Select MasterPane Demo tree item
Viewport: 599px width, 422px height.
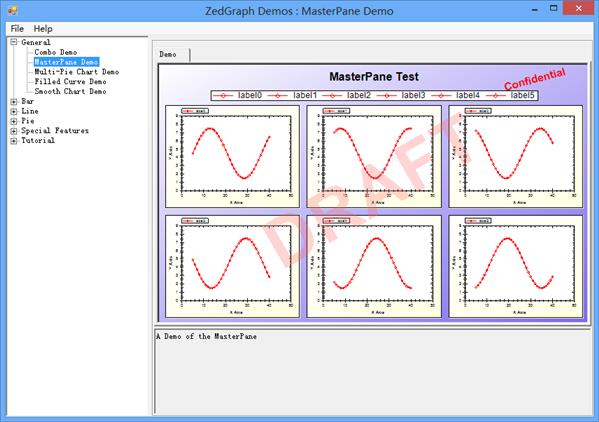66,62
